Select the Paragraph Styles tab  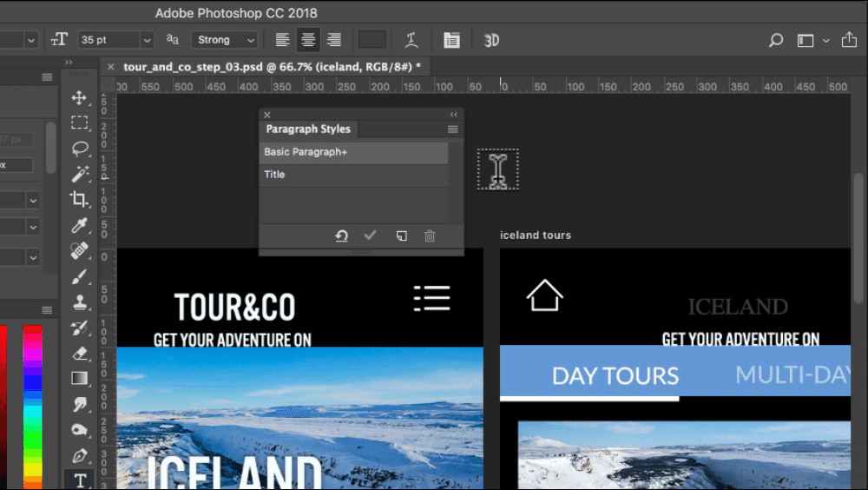(308, 129)
